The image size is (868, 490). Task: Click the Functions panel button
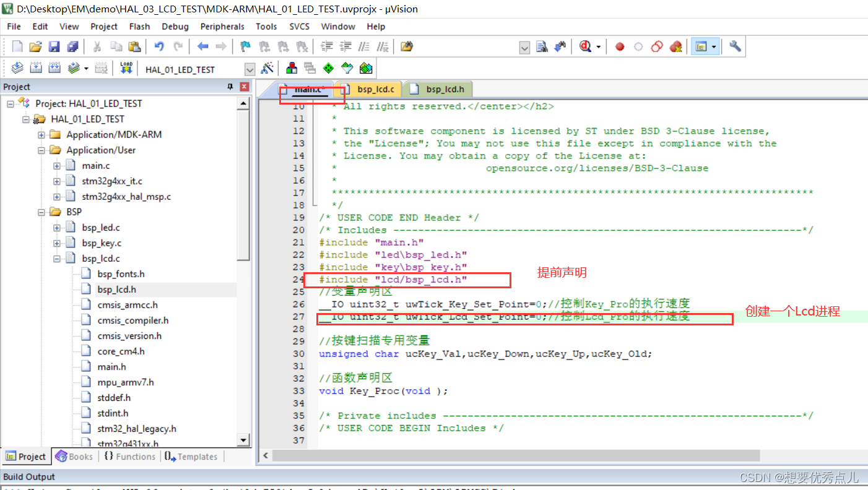point(129,456)
